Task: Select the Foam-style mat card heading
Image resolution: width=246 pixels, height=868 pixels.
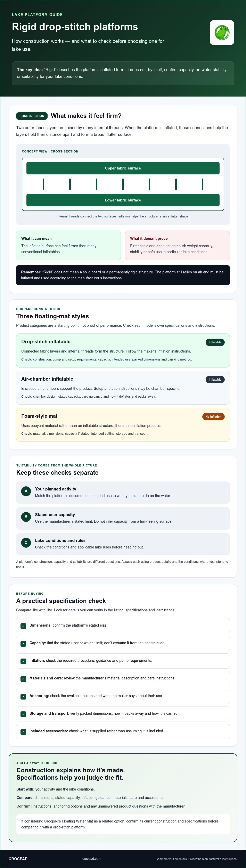Action: point(39,416)
